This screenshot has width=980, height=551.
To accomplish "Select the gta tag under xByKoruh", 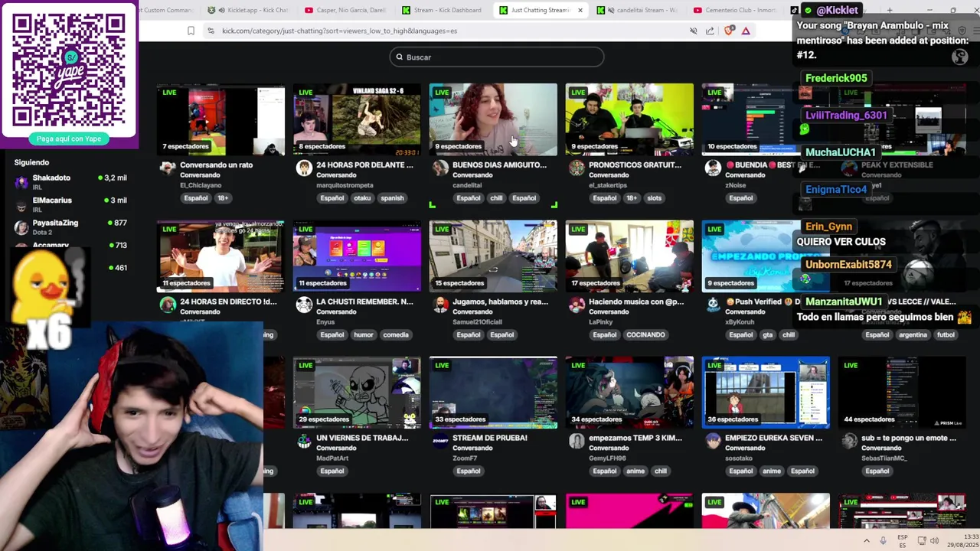I will pyautogui.click(x=767, y=334).
